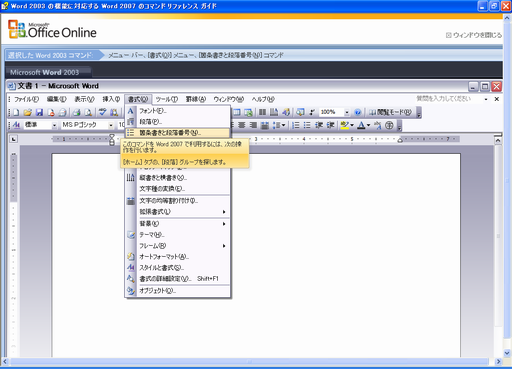
Task: Click the Increase Indent icon
Action: point(330,125)
